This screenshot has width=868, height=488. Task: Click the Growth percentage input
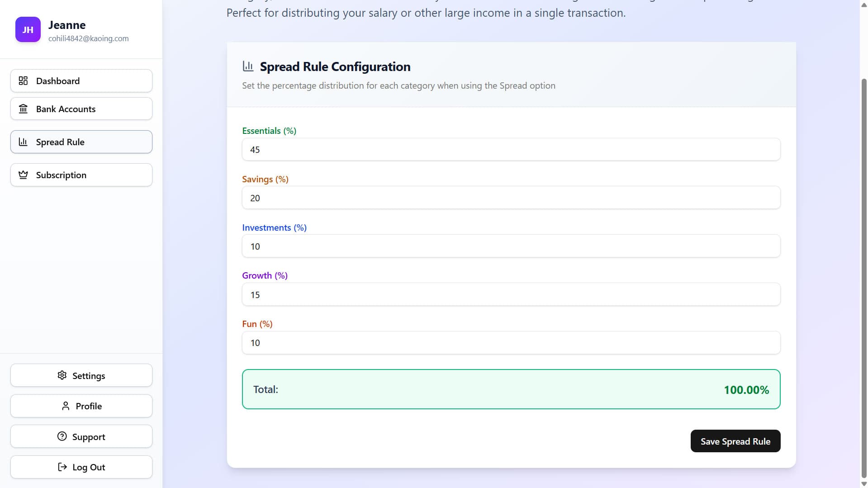[x=511, y=294]
